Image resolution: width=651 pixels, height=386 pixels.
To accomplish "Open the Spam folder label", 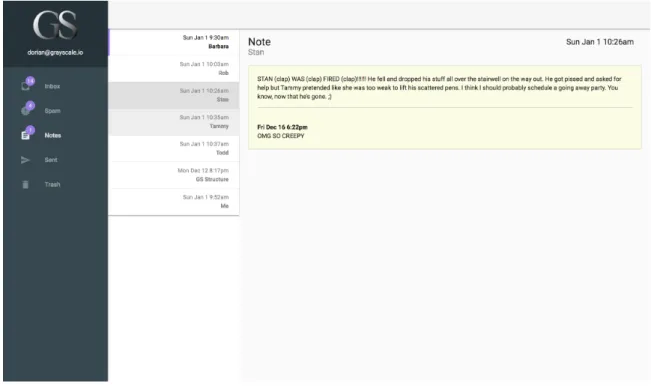I will 53,111.
